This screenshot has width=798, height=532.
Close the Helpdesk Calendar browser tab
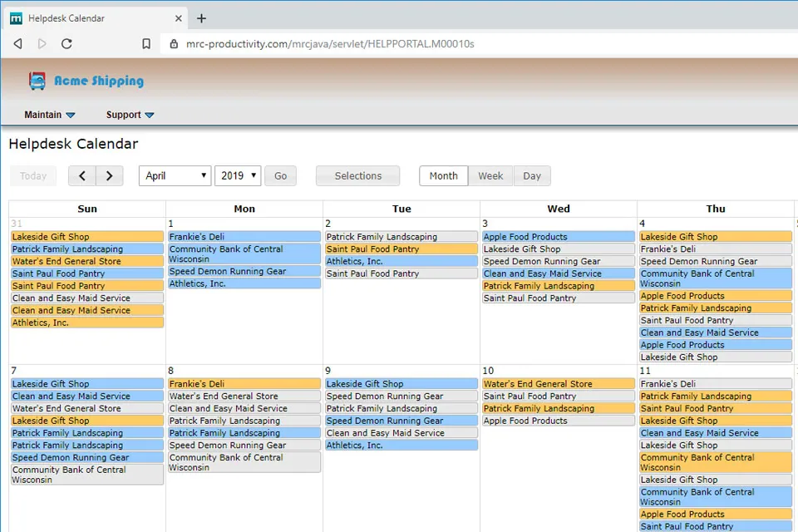tap(179, 18)
